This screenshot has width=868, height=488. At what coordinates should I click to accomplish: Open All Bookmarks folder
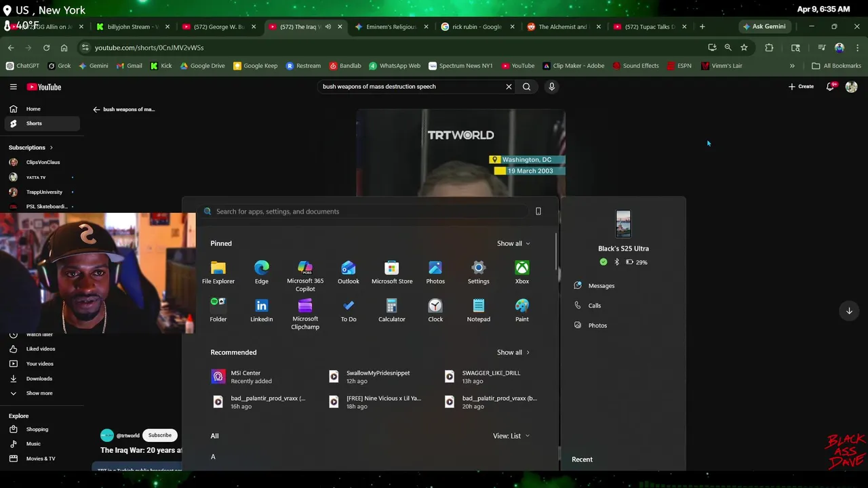click(x=836, y=66)
